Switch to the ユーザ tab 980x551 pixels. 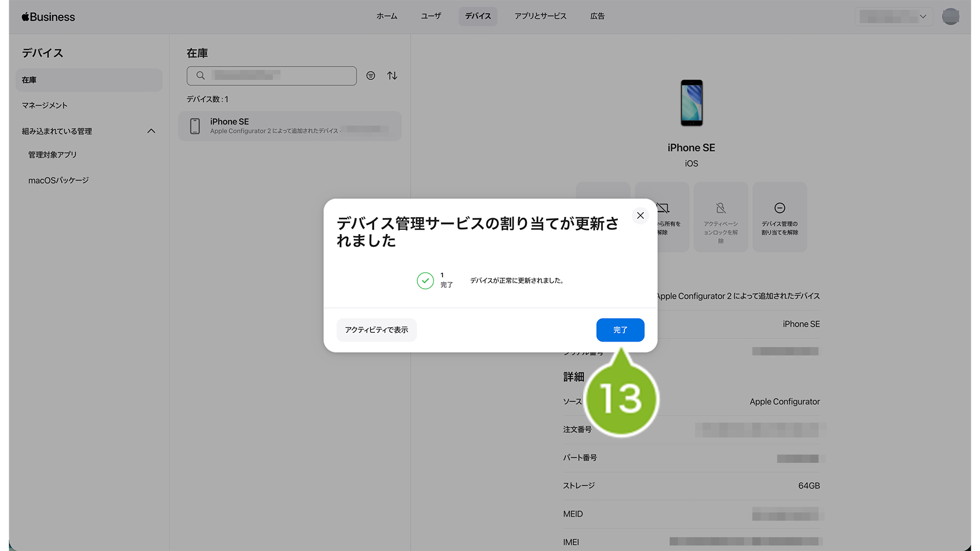tap(430, 16)
